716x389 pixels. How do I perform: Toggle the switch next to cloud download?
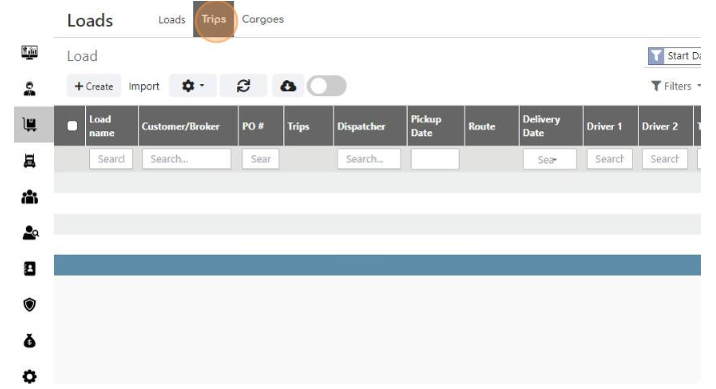pos(327,86)
